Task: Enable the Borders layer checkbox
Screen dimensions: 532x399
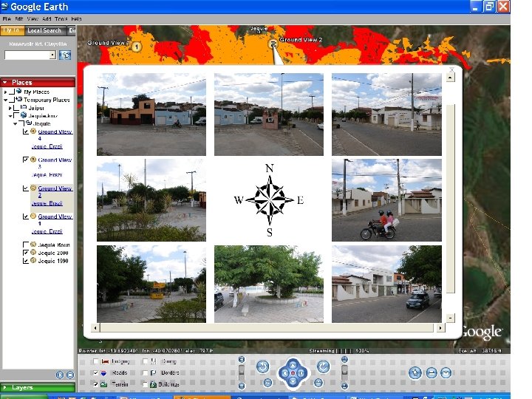Action: [x=146, y=373]
